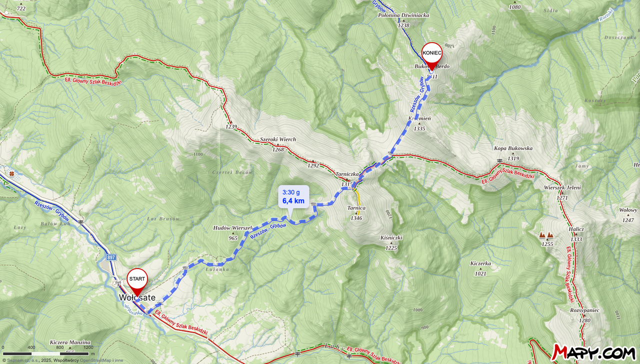The image size is (640, 364).
Task: Click the map scale bar
Action: 45,354
